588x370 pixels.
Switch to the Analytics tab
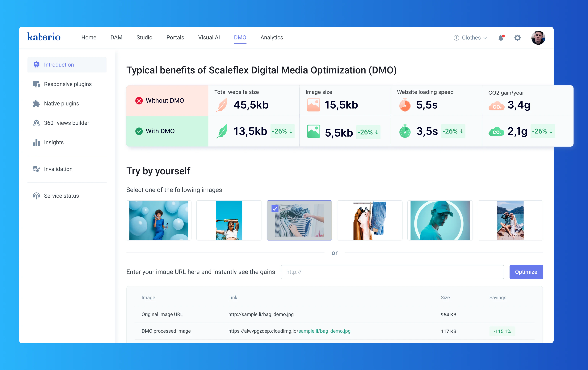(271, 37)
